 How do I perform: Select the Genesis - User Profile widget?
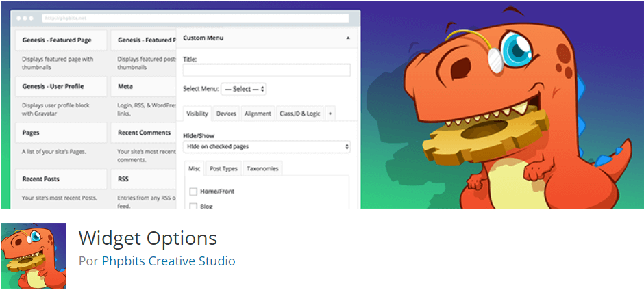61,87
